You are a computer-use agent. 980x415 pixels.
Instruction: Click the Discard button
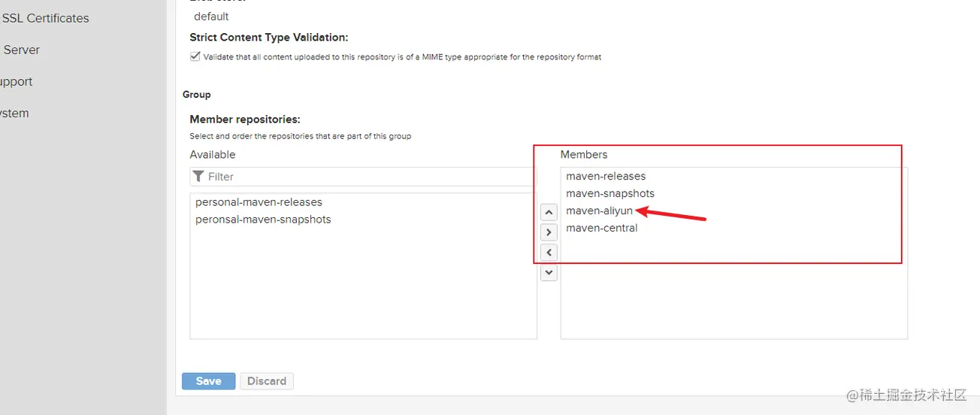(267, 381)
